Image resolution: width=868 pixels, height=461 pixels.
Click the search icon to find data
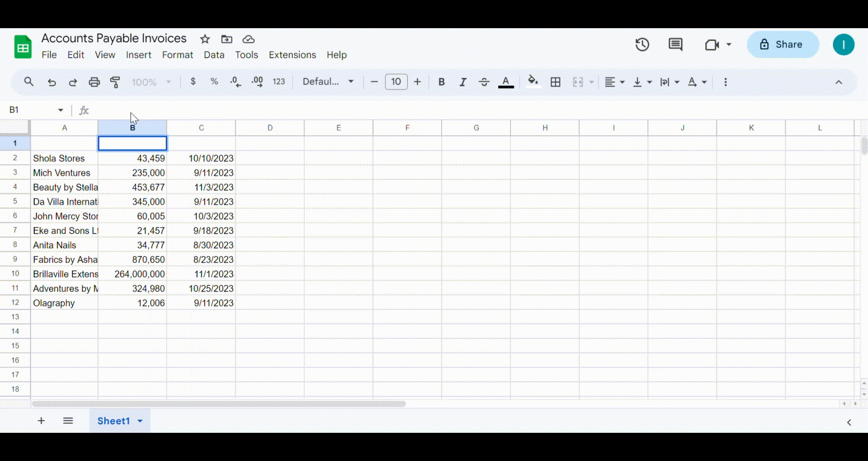click(x=29, y=82)
